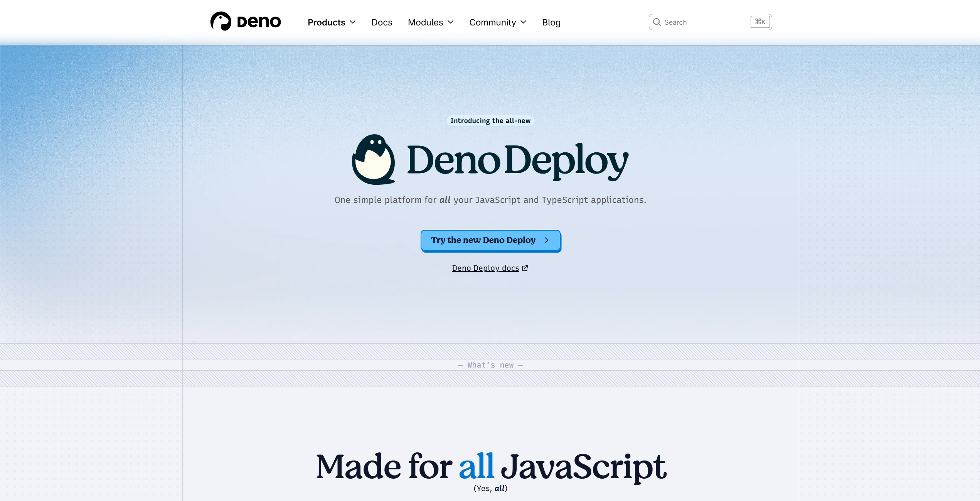980x501 pixels.
Task: Expand the Modules dropdown chevron
Action: coord(451,22)
